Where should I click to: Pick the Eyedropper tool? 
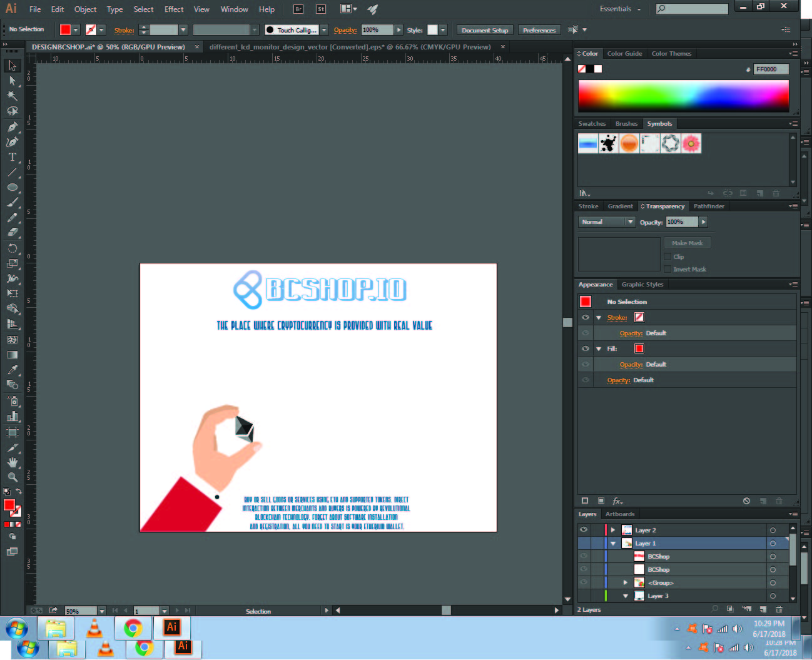13,370
